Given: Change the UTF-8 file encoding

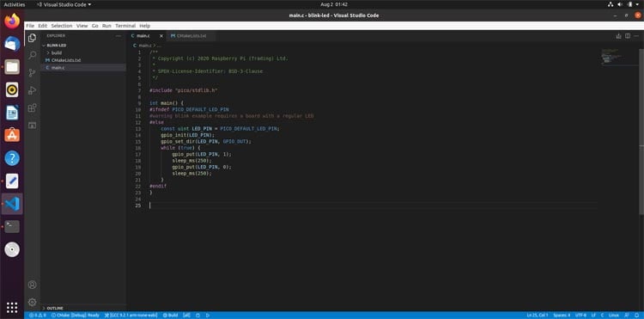Looking at the screenshot, I should click(580, 316).
